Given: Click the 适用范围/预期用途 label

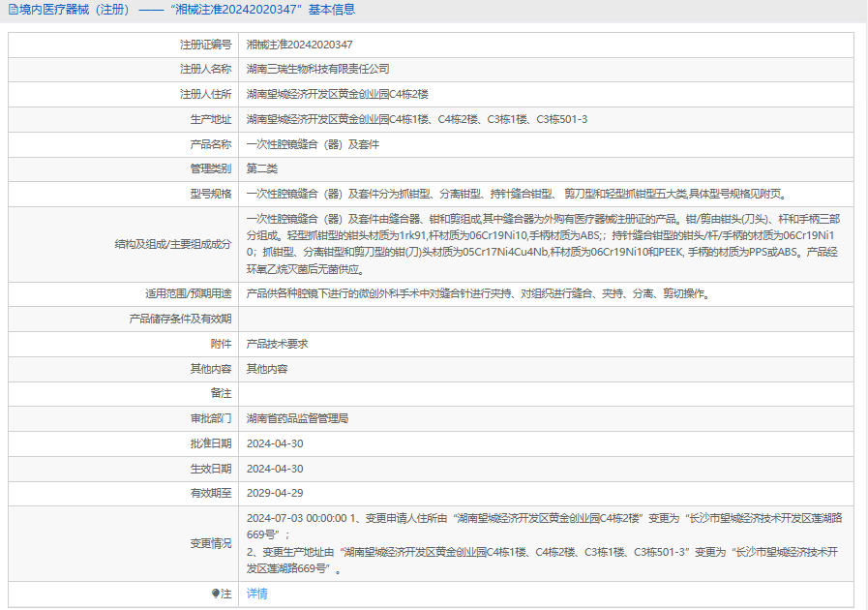Looking at the screenshot, I should (x=189, y=293).
